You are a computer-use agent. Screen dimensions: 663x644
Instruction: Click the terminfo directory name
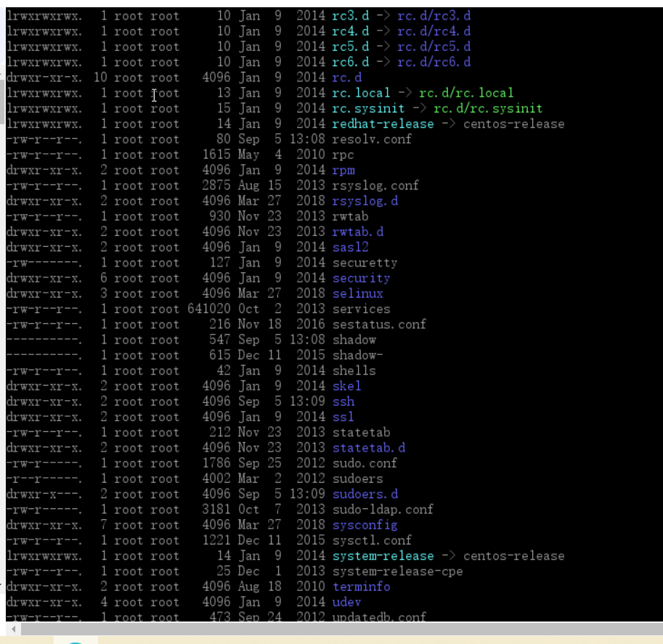click(x=361, y=587)
